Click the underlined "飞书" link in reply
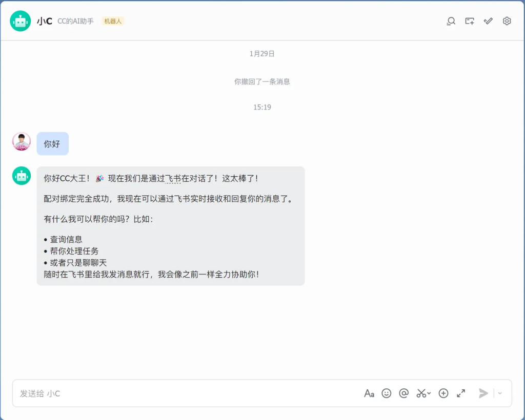Image resolution: width=525 pixels, height=420 pixels. 173,178
